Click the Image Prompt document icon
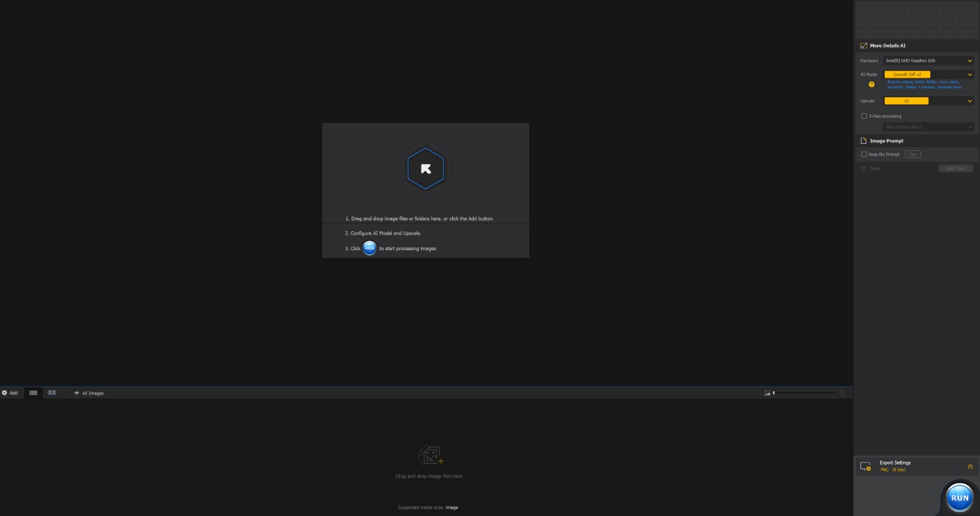The width and height of the screenshot is (980, 516). point(864,140)
